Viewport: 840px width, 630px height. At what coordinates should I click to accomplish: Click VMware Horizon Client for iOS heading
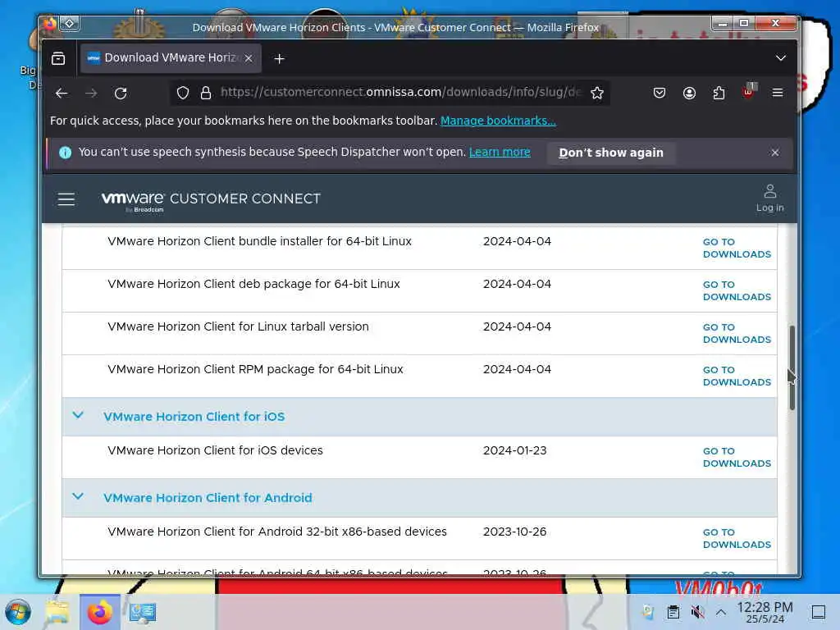click(x=194, y=417)
